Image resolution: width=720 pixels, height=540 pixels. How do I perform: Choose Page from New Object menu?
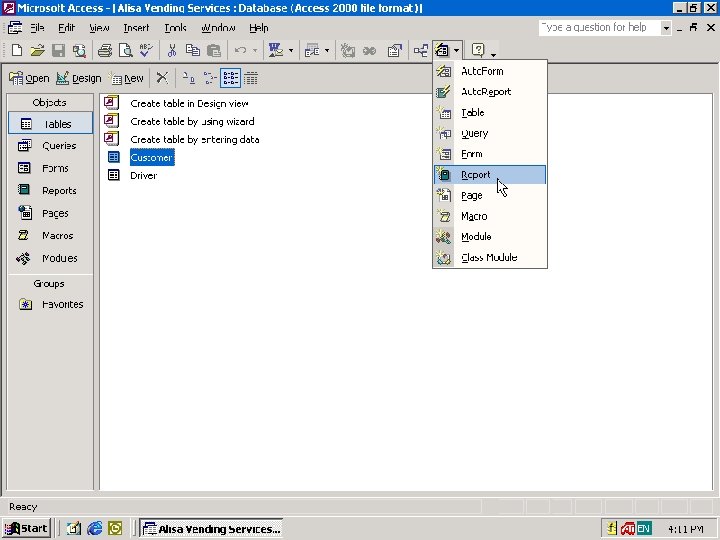490,195
